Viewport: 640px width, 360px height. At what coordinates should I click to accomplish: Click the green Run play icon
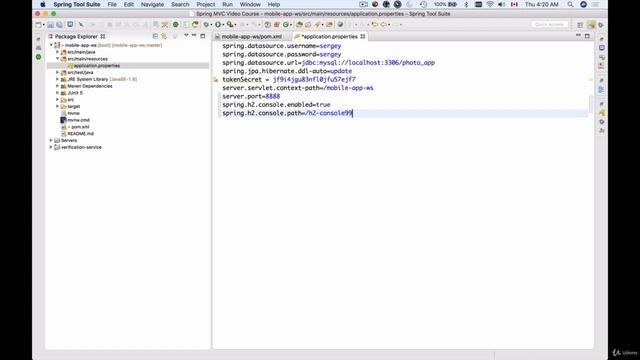pyautogui.click(x=218, y=25)
